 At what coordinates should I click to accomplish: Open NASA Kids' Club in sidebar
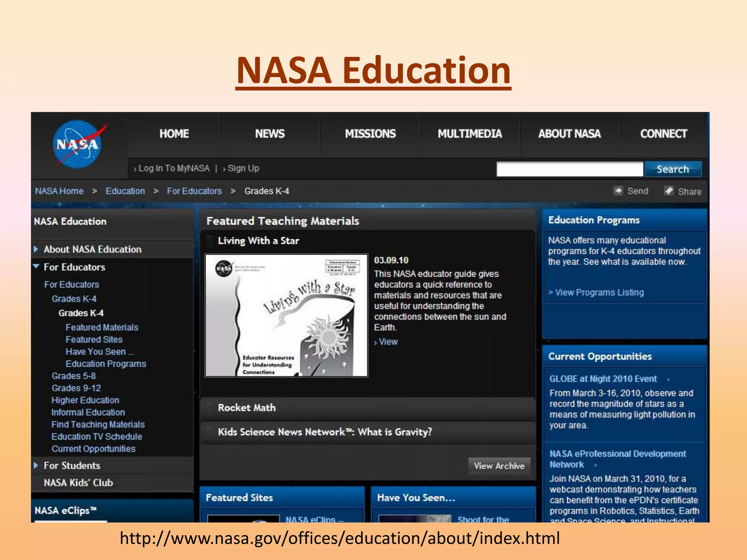(78, 483)
